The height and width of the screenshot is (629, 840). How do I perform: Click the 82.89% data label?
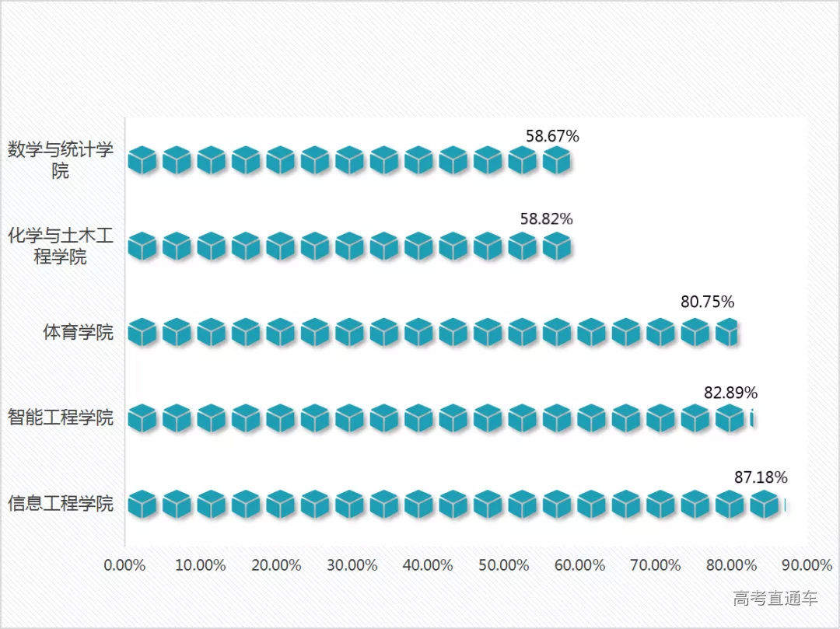point(730,393)
